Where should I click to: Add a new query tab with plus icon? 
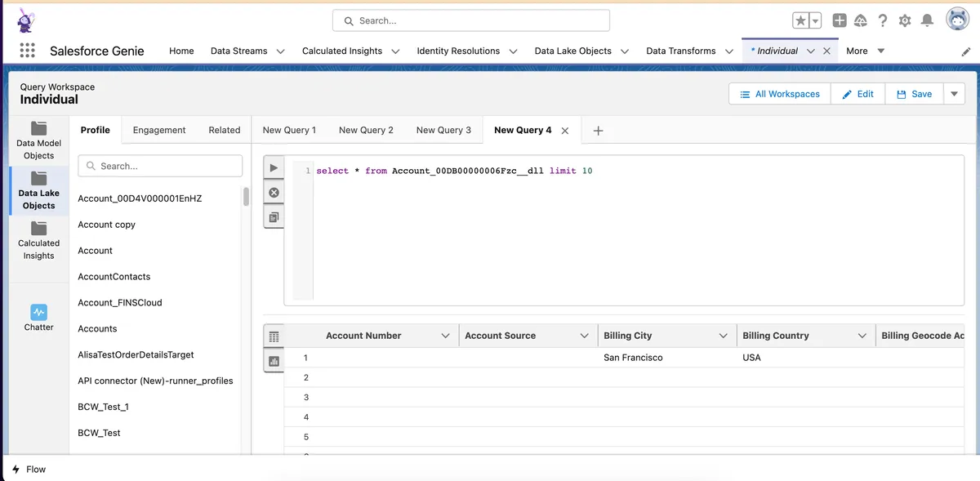coord(598,130)
